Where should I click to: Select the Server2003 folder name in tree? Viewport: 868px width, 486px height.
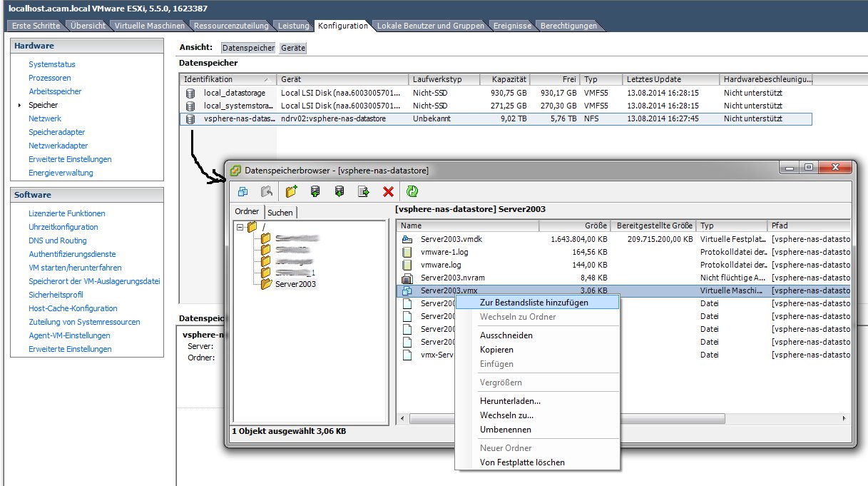295,283
